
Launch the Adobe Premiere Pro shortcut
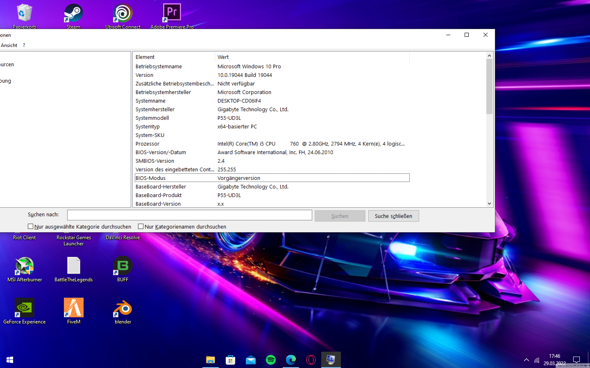click(x=172, y=13)
